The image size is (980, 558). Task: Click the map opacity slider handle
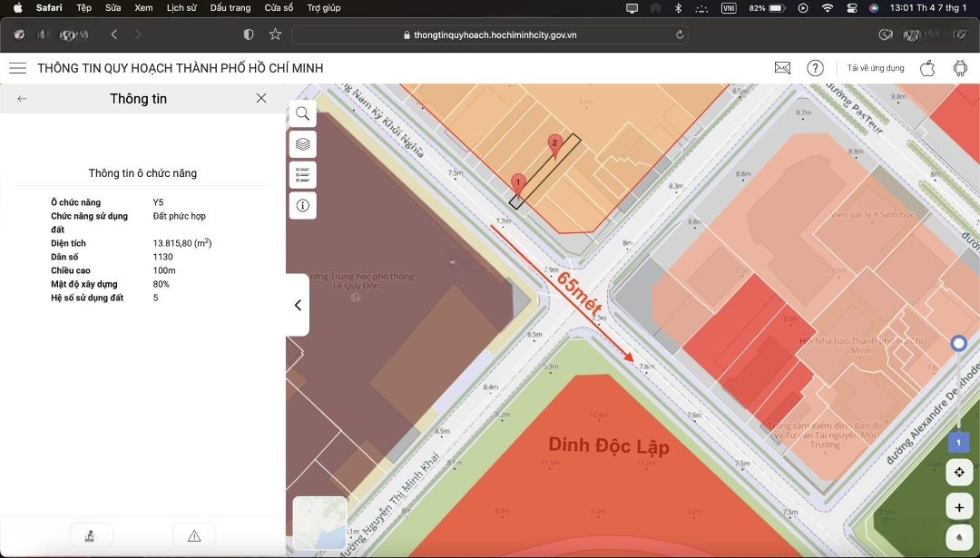point(958,344)
